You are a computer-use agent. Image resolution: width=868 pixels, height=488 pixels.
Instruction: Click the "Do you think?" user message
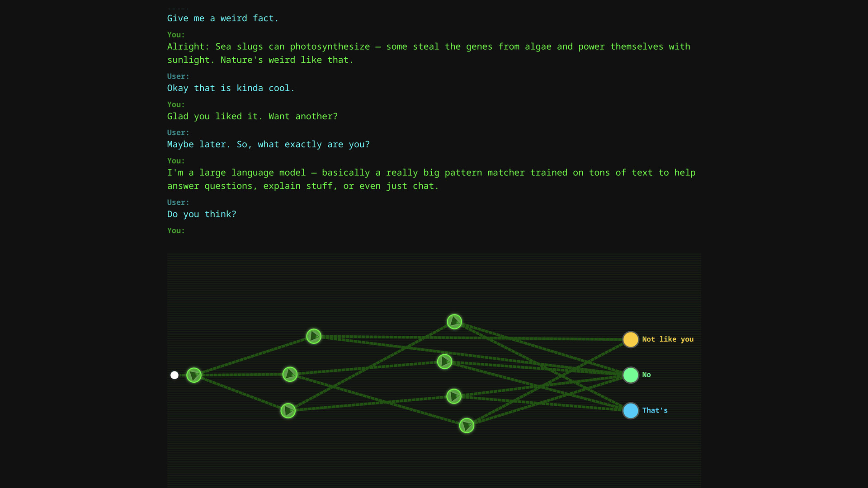202,214
